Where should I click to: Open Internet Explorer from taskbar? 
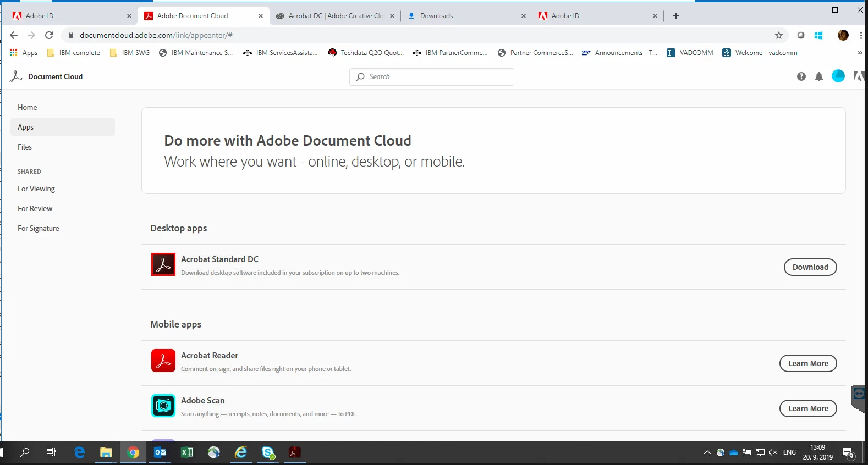241,452
